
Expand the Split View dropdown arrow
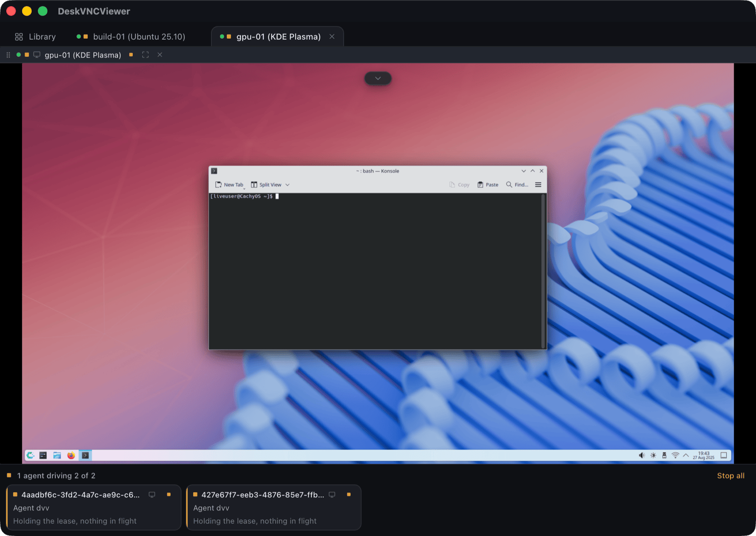(287, 185)
